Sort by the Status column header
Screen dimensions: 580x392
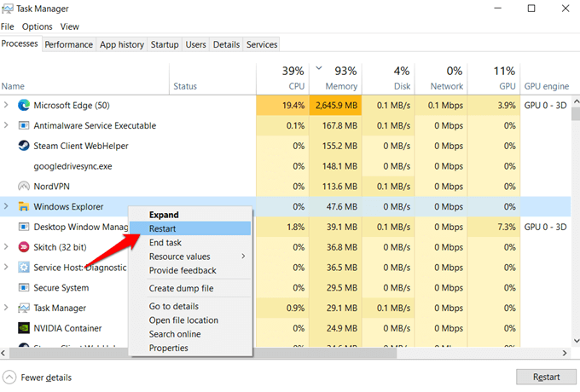(x=212, y=79)
